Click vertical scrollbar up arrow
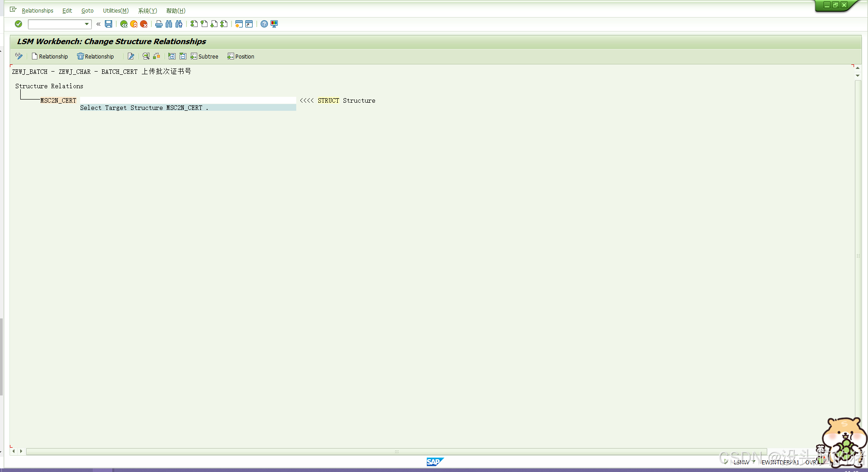Viewport: 868px width, 472px height. (858, 68)
